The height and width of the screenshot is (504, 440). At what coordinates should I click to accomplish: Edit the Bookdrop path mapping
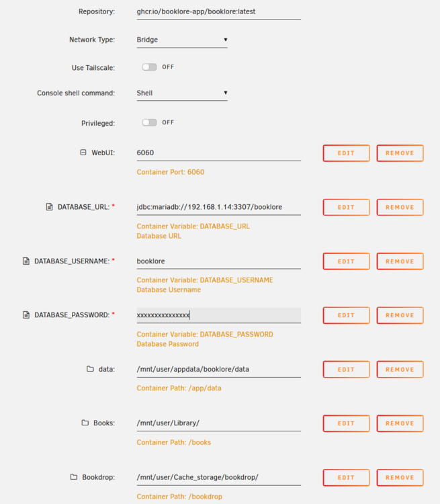[x=346, y=478]
